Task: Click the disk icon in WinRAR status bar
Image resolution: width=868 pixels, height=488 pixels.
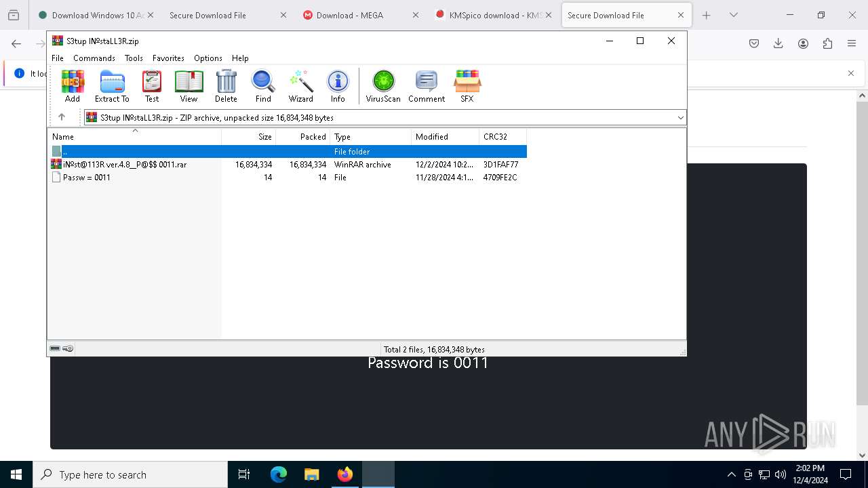Action: coord(55,348)
